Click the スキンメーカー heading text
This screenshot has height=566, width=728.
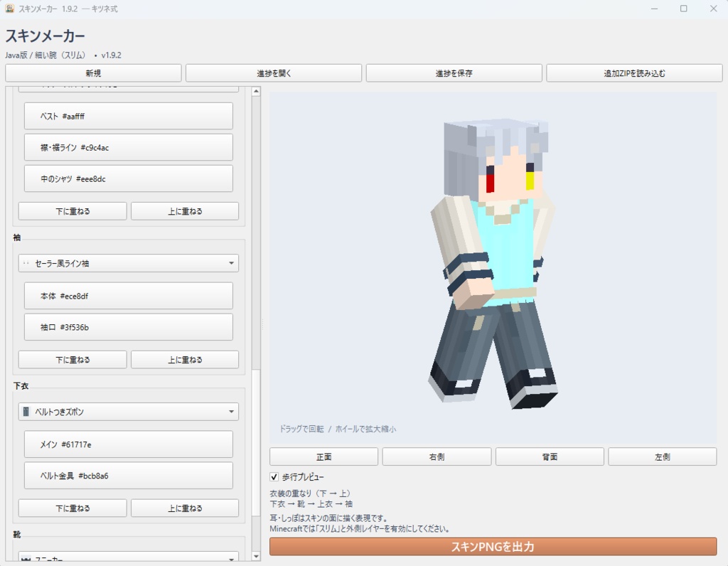(45, 36)
